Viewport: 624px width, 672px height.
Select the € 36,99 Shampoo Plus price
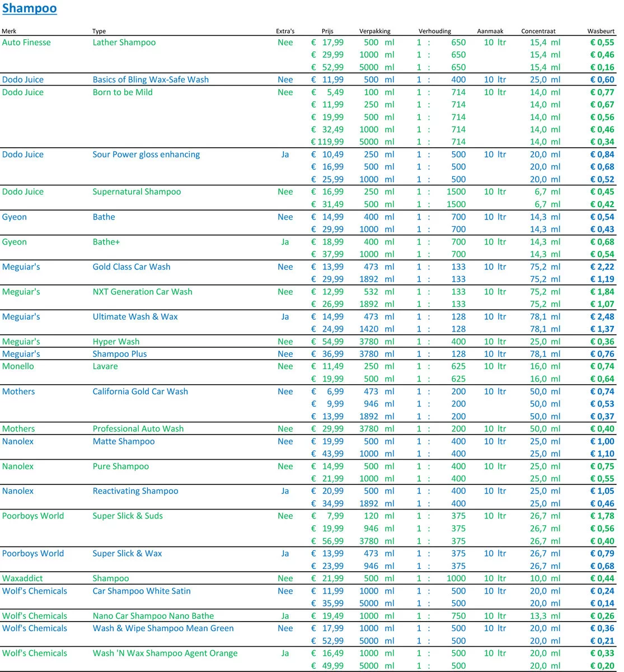(327, 354)
